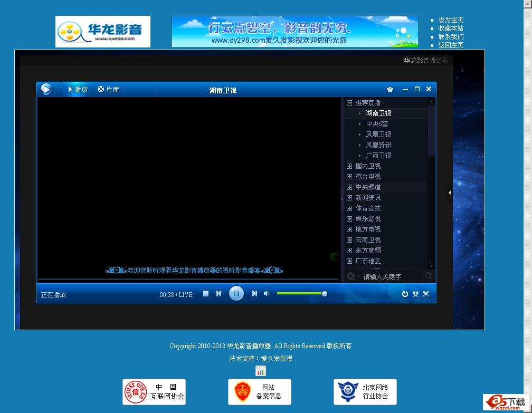The height and width of the screenshot is (413, 532).
Task: Expand the 中央频道 channel group
Action: [x=349, y=187]
